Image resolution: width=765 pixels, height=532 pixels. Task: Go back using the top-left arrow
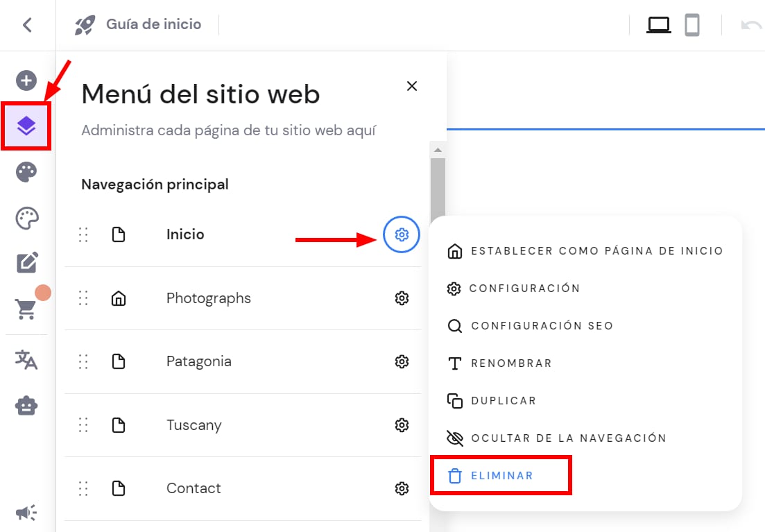[x=27, y=25]
